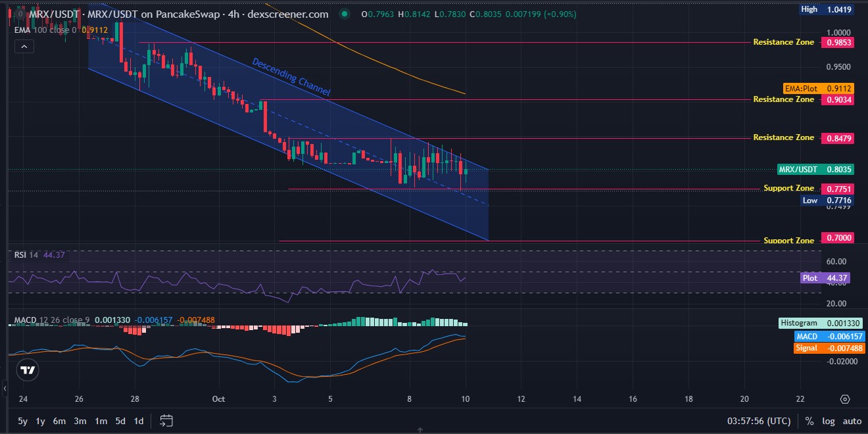Click the 0.7000 support price label

[838, 238]
